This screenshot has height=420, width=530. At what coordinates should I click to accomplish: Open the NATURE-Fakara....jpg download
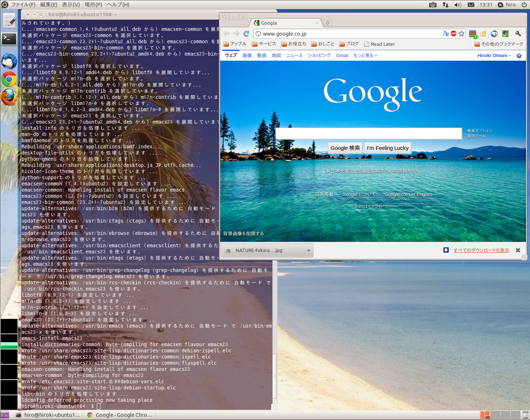click(264, 251)
